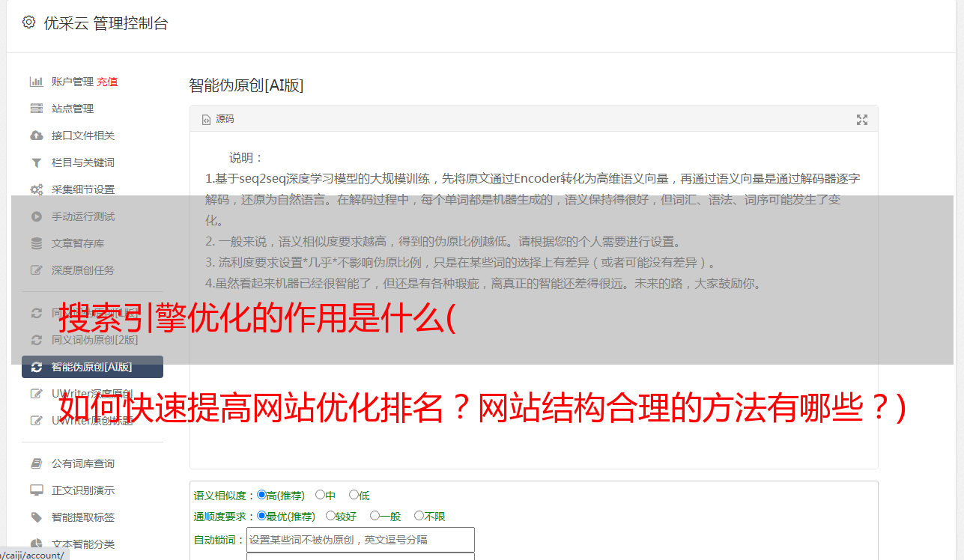Click the 手动运行测试 play icon
This screenshot has width=964, height=560.
[x=36, y=216]
